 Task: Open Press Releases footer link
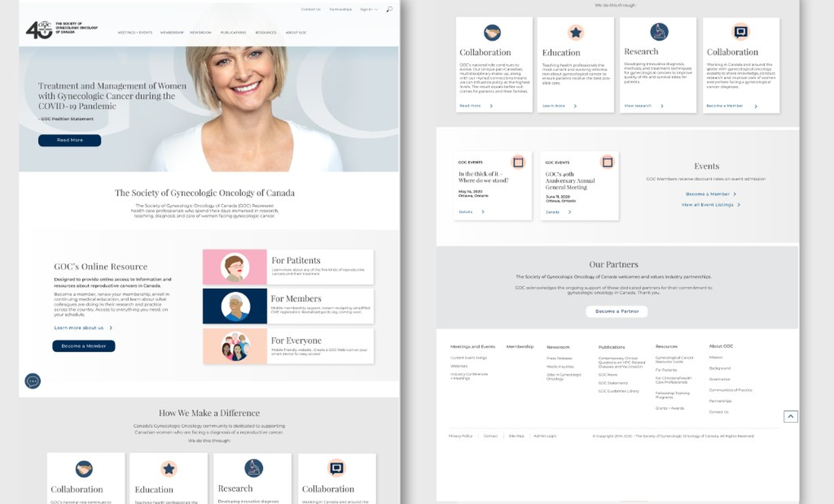(559, 358)
